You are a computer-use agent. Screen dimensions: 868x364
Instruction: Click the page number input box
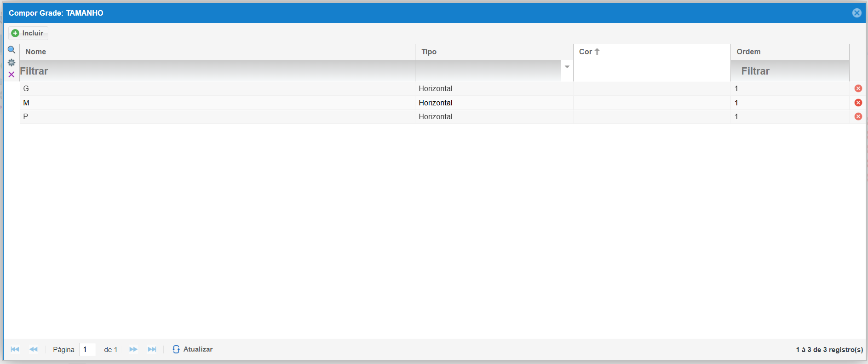87,350
